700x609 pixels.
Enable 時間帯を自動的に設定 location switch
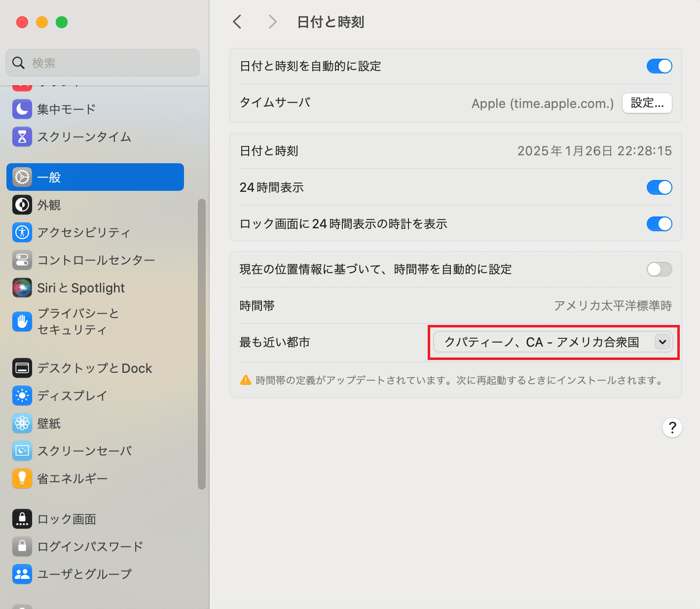[x=660, y=269]
